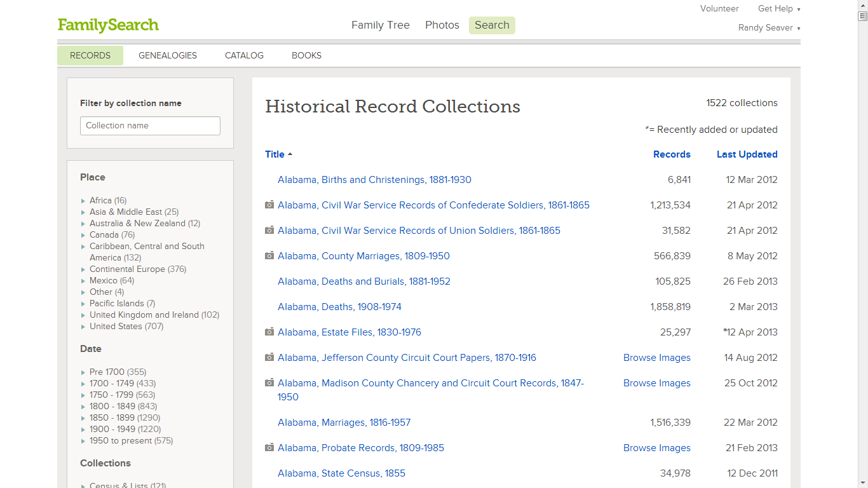This screenshot has height=488, width=868.
Task: Open the Photos menu item
Action: point(442,25)
